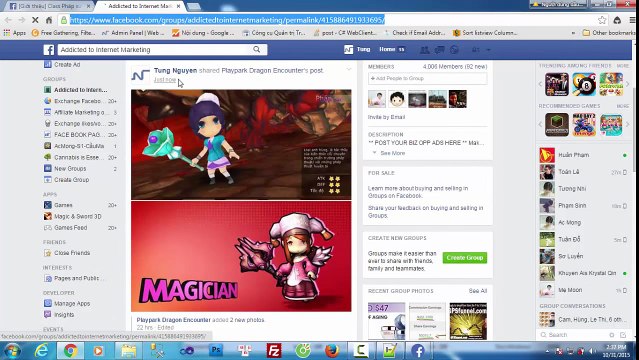This screenshot has width=639, height=360.
Task: Click Tung Nguyen post author name
Action: (175, 71)
